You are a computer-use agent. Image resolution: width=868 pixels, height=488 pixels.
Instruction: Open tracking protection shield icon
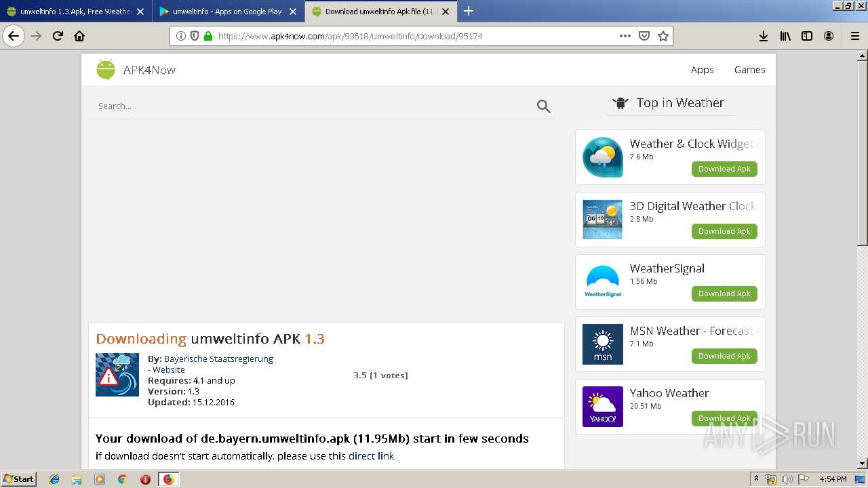pos(195,36)
